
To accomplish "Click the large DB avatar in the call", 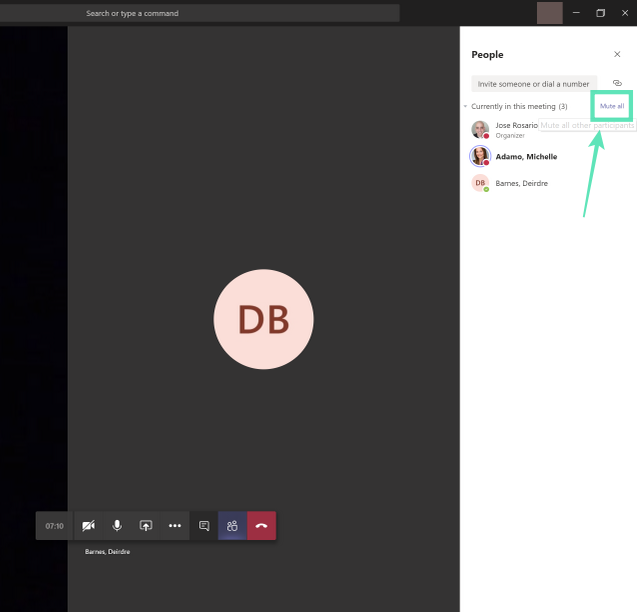I will pos(263,320).
